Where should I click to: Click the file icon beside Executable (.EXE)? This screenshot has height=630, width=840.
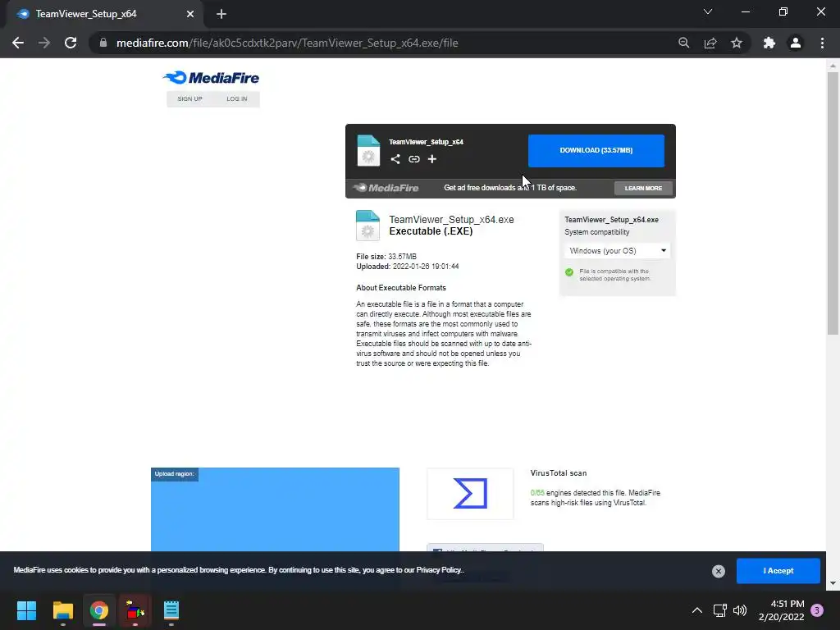368,225
